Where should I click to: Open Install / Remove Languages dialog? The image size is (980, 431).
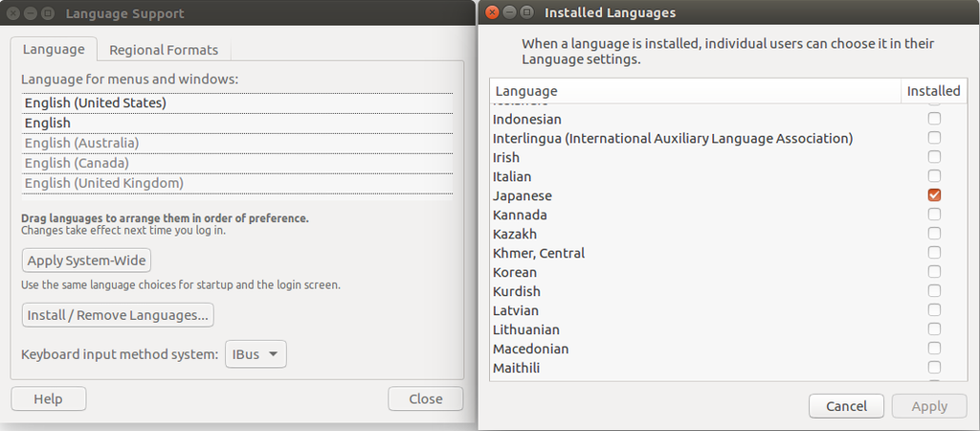pyautogui.click(x=118, y=315)
